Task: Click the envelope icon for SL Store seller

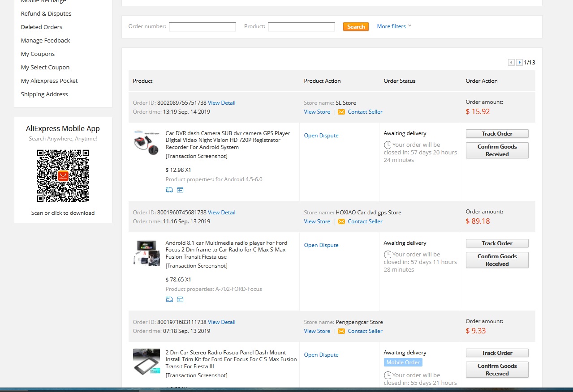Action: 341,112
